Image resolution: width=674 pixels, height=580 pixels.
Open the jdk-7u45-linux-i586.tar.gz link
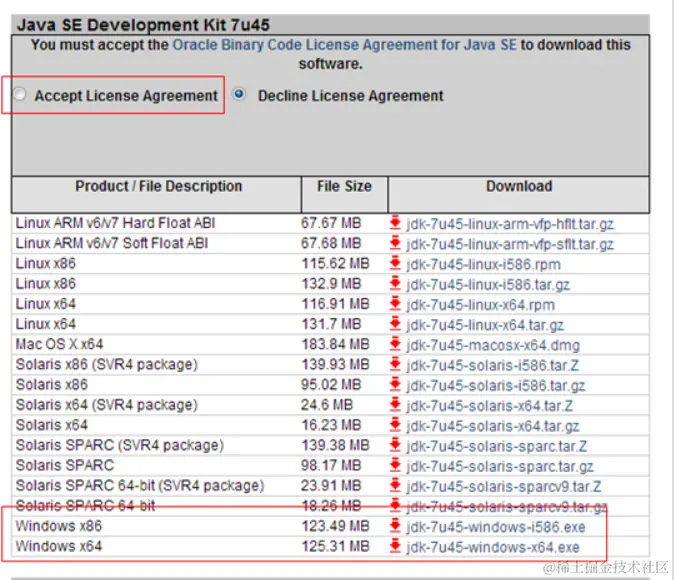(x=488, y=285)
